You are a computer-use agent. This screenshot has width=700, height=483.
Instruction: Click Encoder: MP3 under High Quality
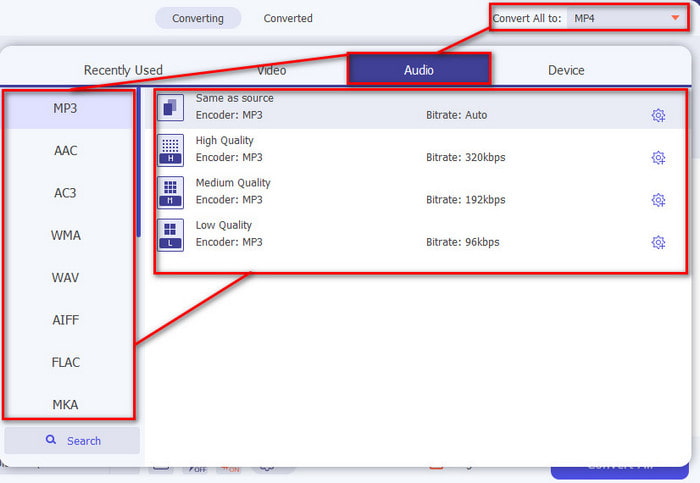pyautogui.click(x=229, y=158)
